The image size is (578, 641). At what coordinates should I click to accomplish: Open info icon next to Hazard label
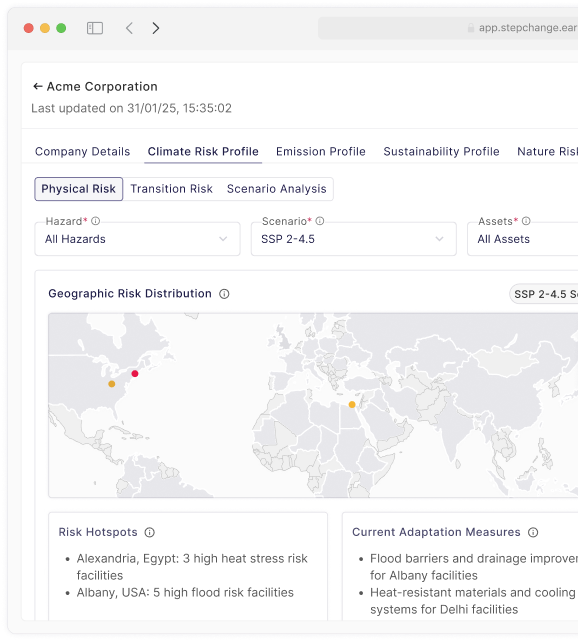click(96, 221)
